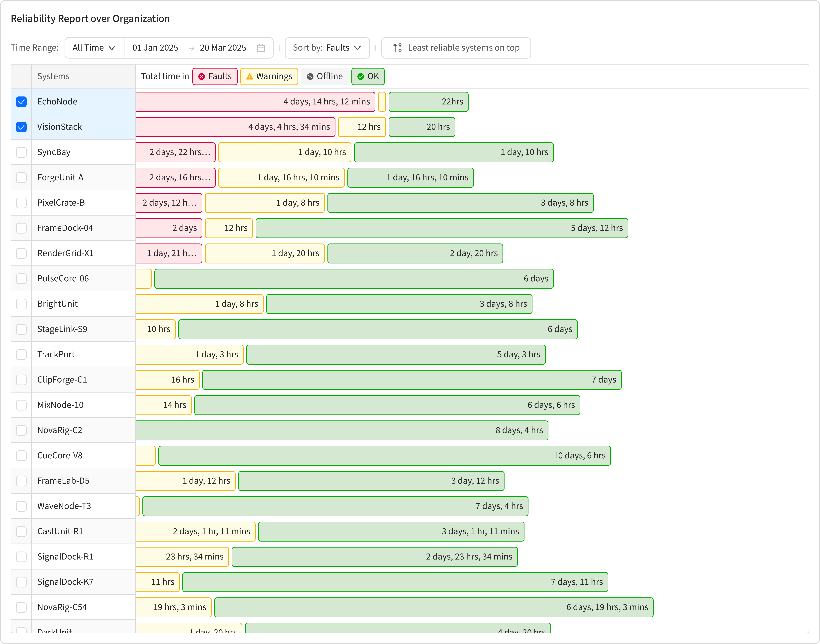Toggle the Offline filter tag

coord(324,77)
